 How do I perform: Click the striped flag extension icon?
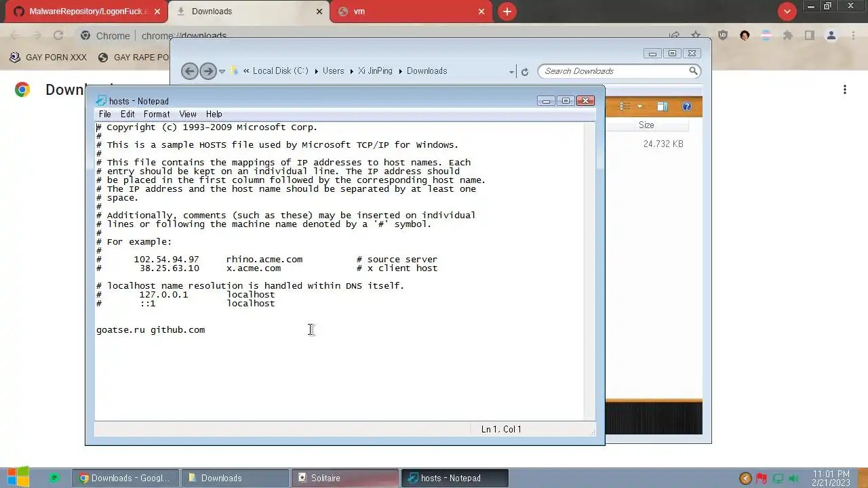[x=766, y=35]
